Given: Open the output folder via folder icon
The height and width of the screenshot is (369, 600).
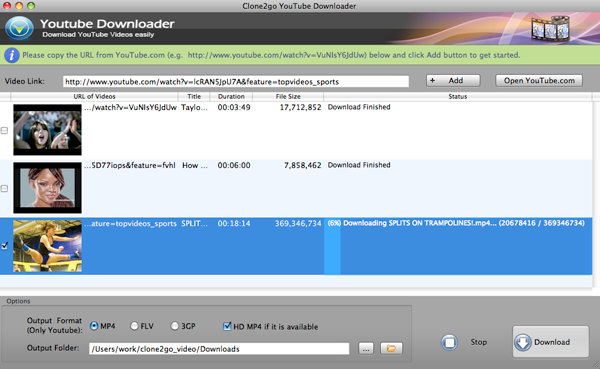Looking at the screenshot, I should coord(391,348).
